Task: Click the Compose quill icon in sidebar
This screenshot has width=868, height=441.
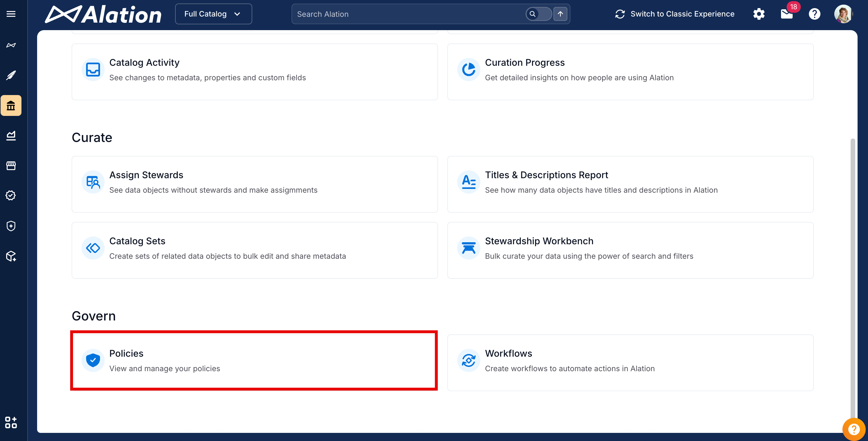Action: pos(11,75)
